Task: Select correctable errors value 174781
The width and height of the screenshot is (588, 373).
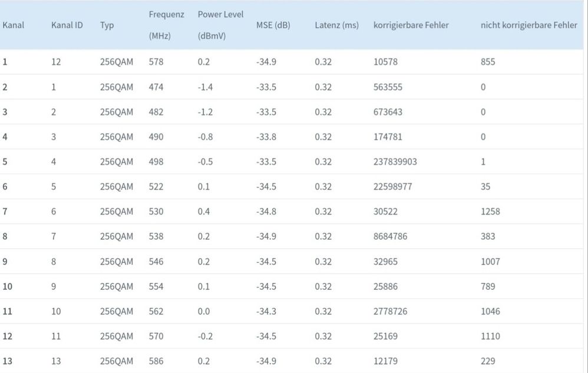Action: (388, 137)
